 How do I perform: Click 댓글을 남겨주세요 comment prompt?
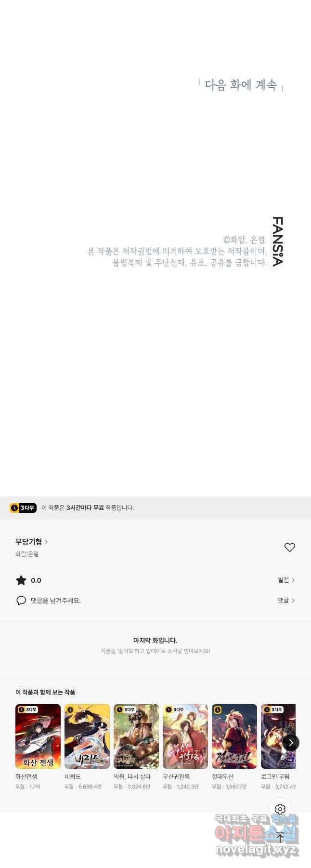56,601
